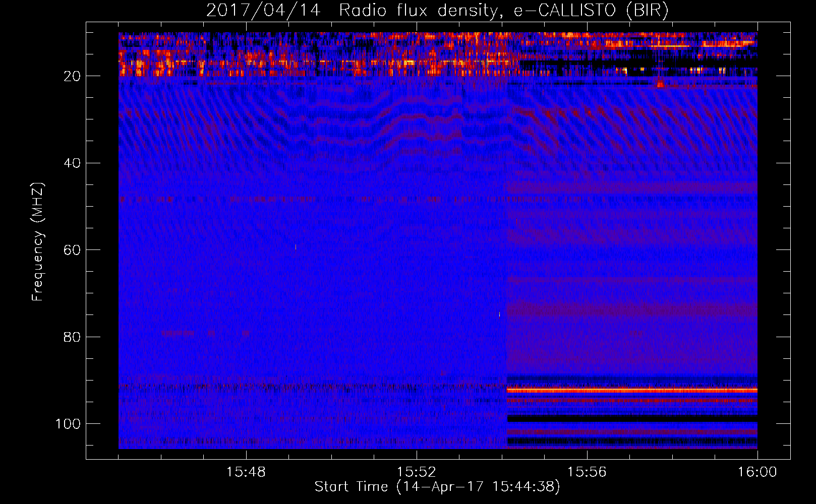The height and width of the screenshot is (504, 816).
Task: Click the 'Frequency (MHZ)' y-axis label
Action: coord(37,241)
